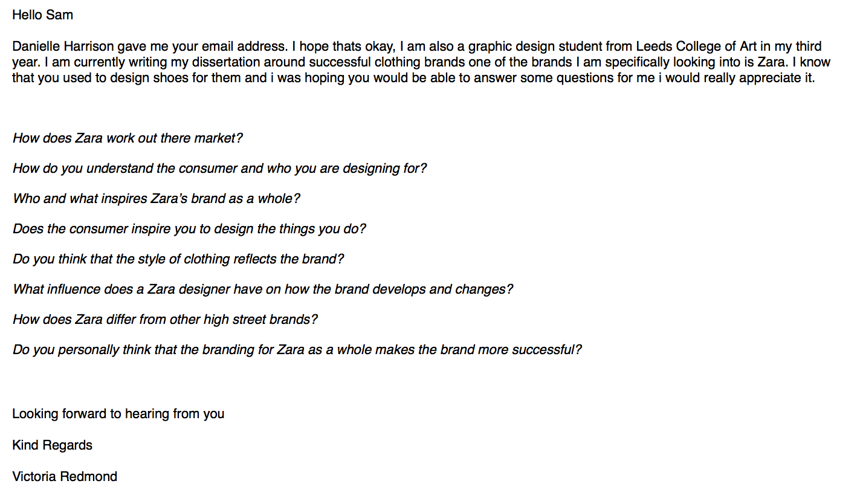Viewport: 857px width, 504px height.
Task: Click 'Does the consumer inspire you' question
Action: pos(189,229)
